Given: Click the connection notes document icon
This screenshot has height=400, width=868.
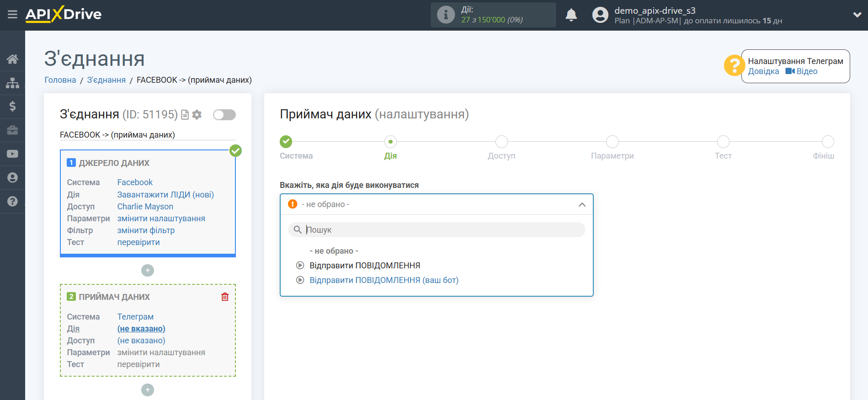Looking at the screenshot, I should click(185, 115).
